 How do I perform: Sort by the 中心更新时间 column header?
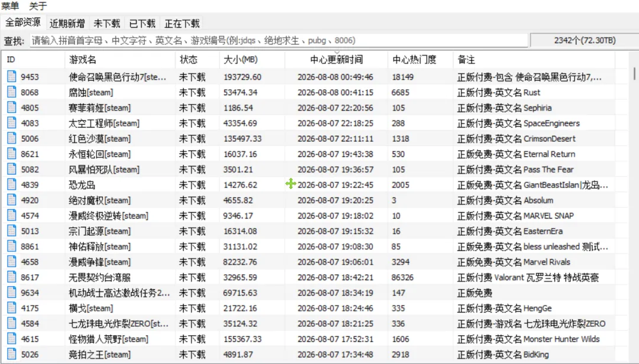tap(336, 60)
